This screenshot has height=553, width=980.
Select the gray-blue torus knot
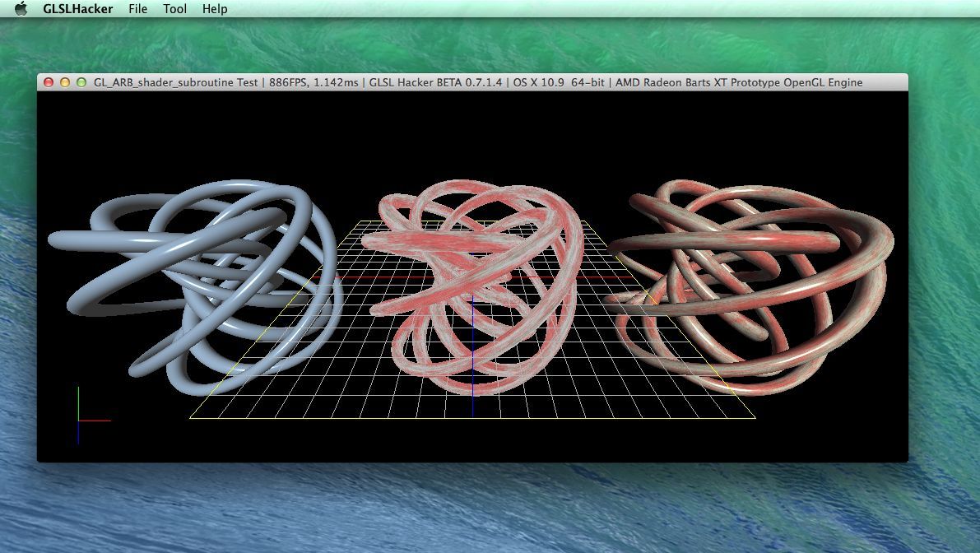195,287
